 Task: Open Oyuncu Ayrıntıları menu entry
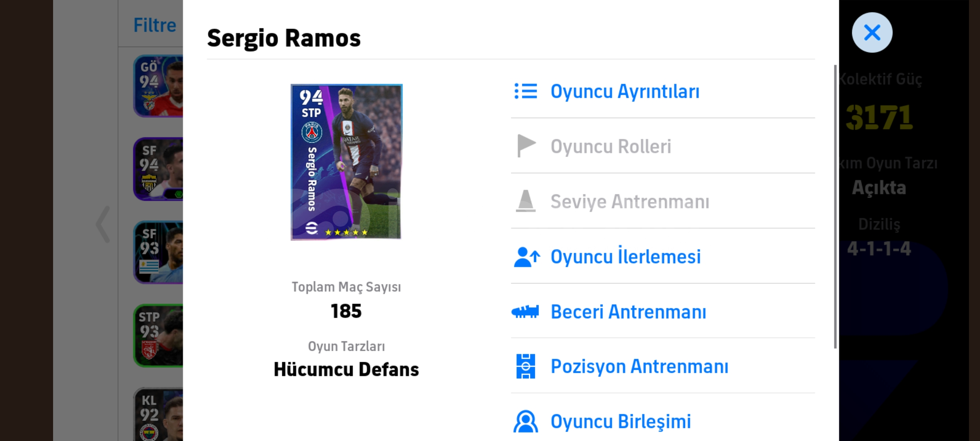[x=625, y=91]
